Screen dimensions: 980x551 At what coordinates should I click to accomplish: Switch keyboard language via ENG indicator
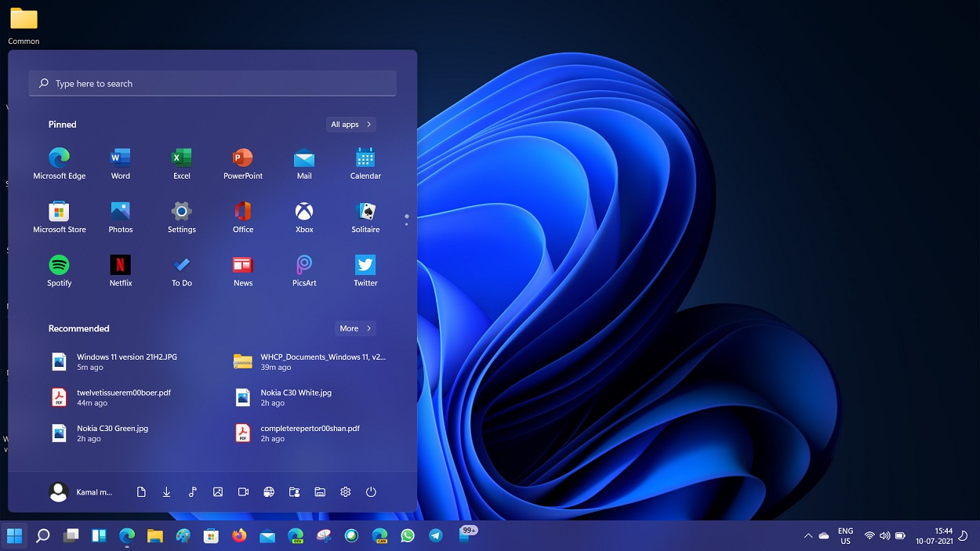click(845, 535)
